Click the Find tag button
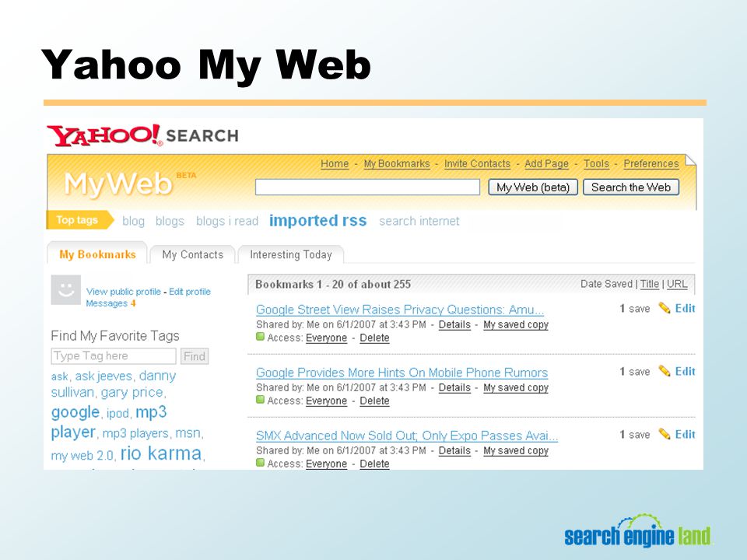This screenshot has height=560, width=747. 195,356
